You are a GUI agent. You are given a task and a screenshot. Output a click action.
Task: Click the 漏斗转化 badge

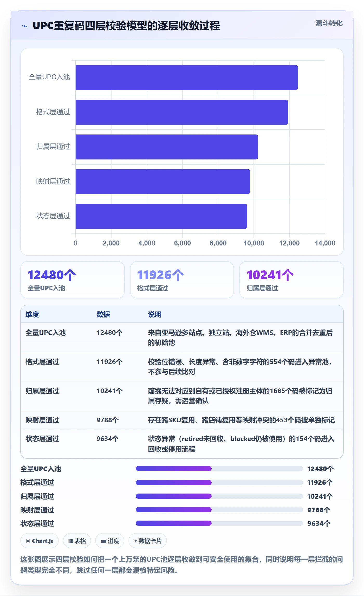click(329, 23)
